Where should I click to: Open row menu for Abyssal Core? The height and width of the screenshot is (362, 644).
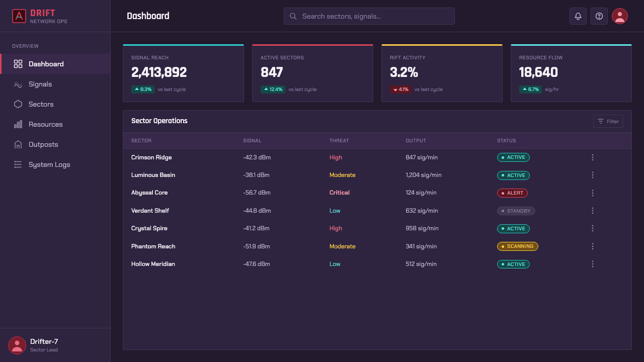pos(593,193)
